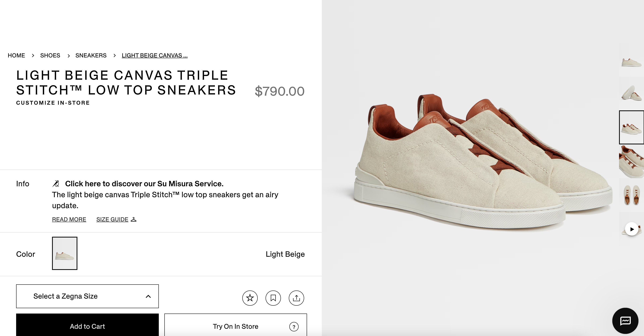This screenshot has width=644, height=336.
Task: Add product to favorites via star icon
Action: pyautogui.click(x=250, y=298)
